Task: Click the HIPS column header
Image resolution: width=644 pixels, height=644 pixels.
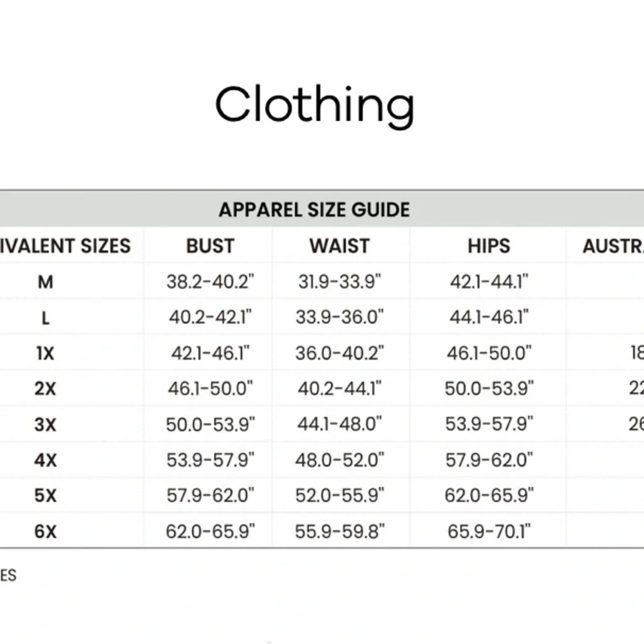Action: point(489,246)
